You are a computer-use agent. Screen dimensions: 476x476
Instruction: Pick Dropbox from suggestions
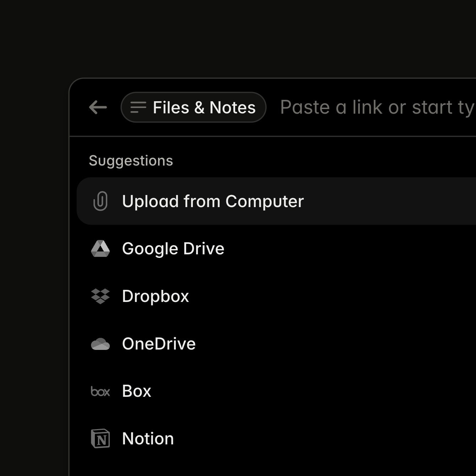276,296
